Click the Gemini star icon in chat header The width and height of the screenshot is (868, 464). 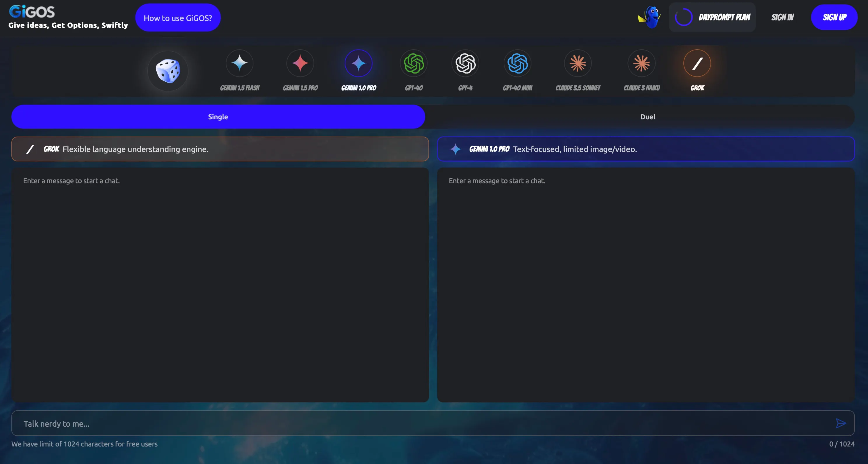[456, 149]
